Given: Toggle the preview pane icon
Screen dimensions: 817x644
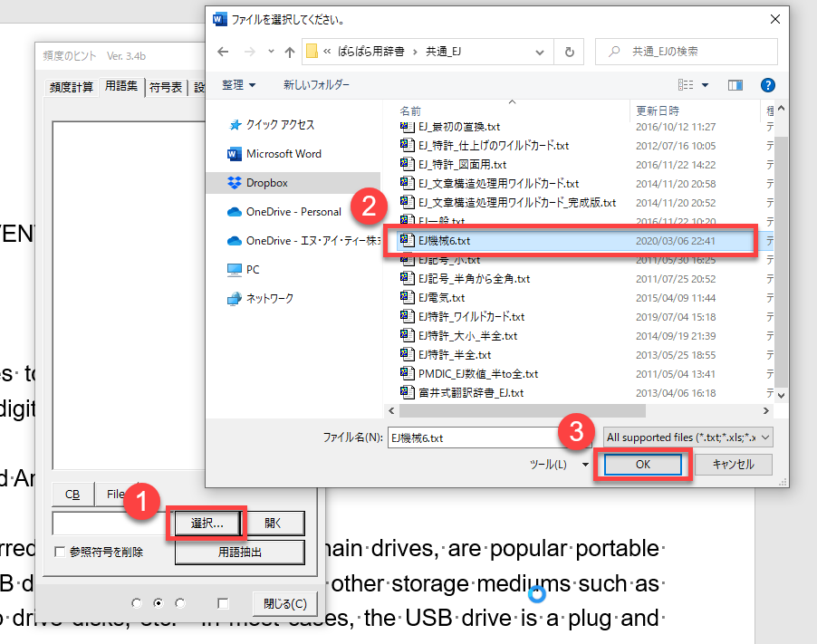Looking at the screenshot, I should point(735,85).
